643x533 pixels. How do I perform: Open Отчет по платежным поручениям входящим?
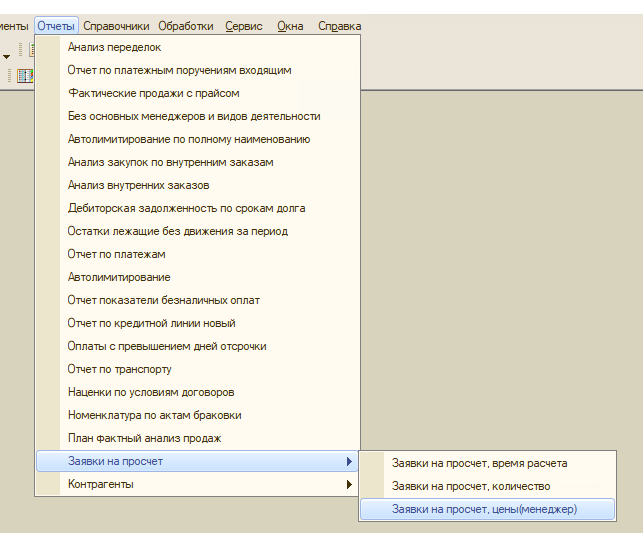[198, 70]
